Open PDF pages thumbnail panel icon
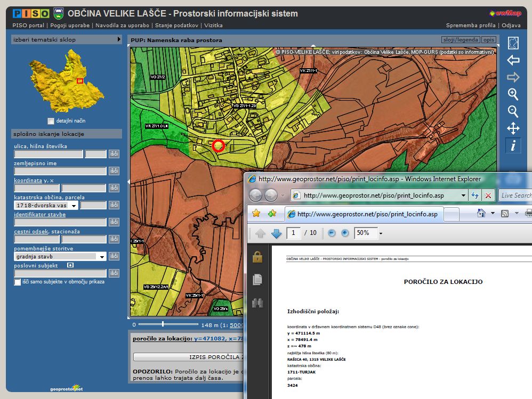 (258, 279)
